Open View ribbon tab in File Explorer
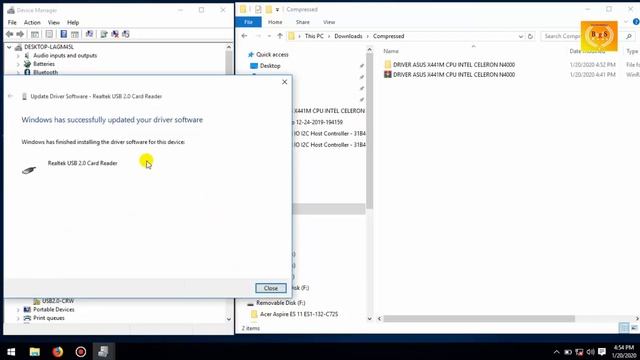 pyautogui.click(x=329, y=22)
